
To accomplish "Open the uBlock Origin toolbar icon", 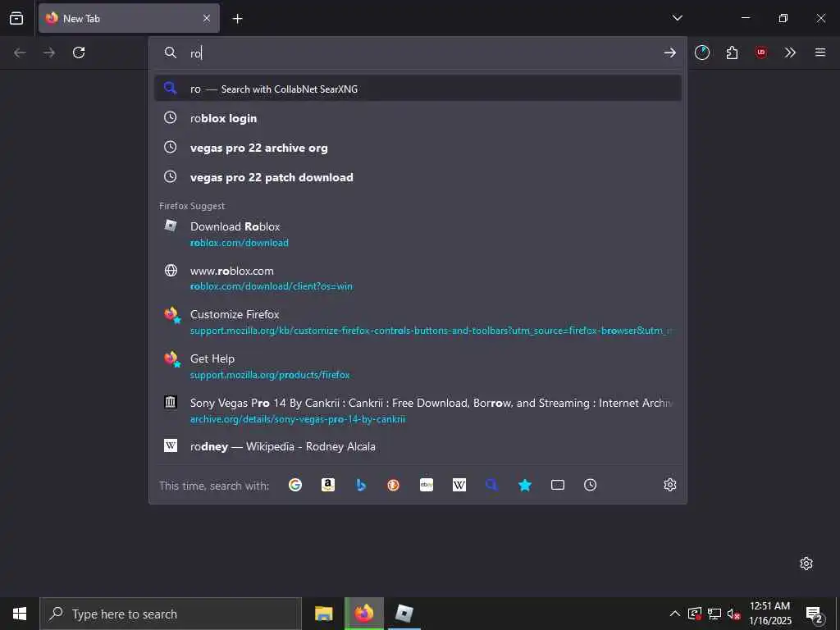I will [760, 52].
